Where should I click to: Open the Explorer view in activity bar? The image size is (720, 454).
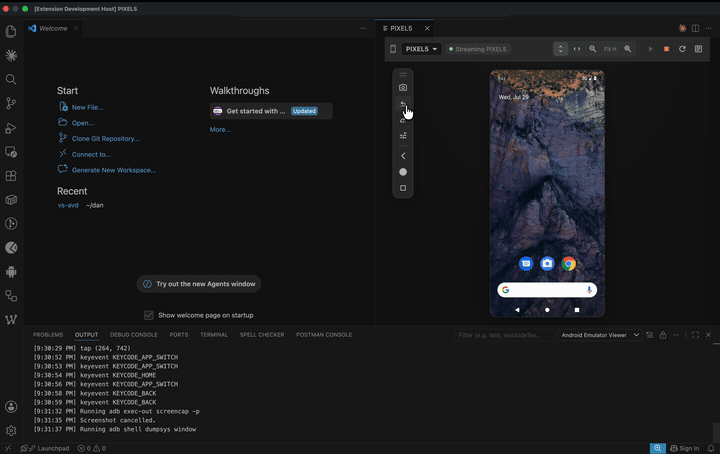tap(11, 31)
